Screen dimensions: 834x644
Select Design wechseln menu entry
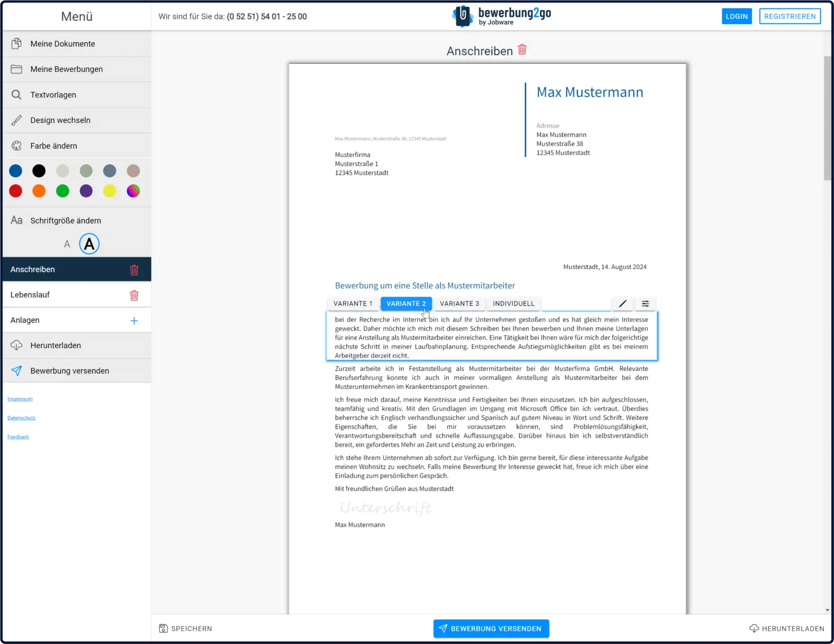(77, 120)
